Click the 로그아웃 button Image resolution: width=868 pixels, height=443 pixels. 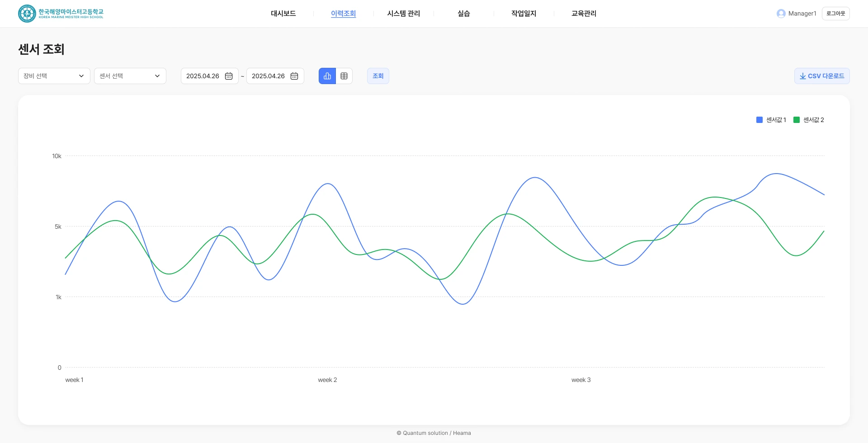click(x=835, y=14)
